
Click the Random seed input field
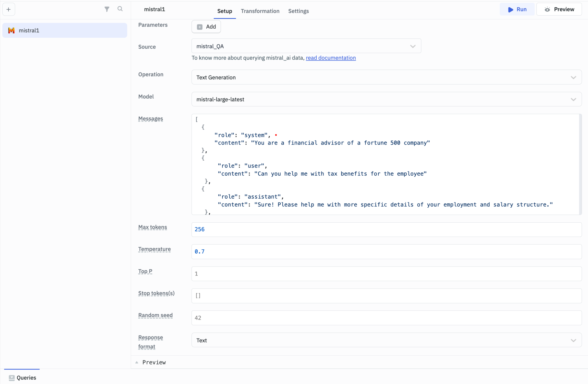point(386,318)
